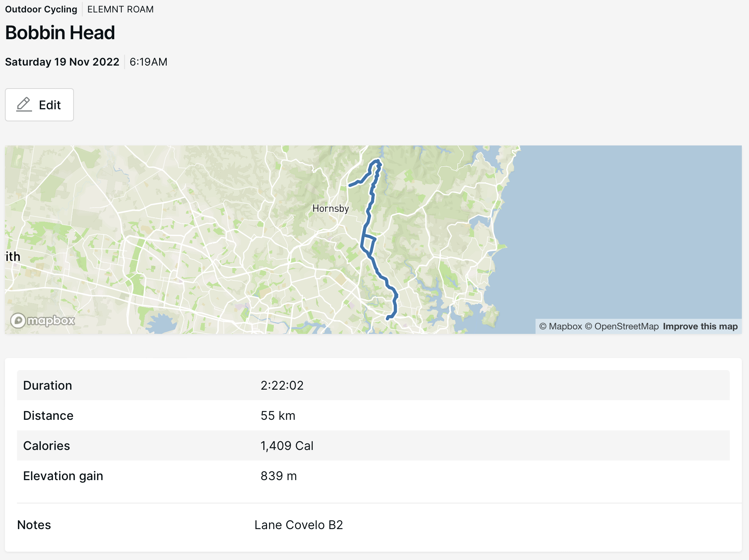Click the partial 'ith' place label on map
This screenshot has height=560, width=749.
click(x=12, y=257)
